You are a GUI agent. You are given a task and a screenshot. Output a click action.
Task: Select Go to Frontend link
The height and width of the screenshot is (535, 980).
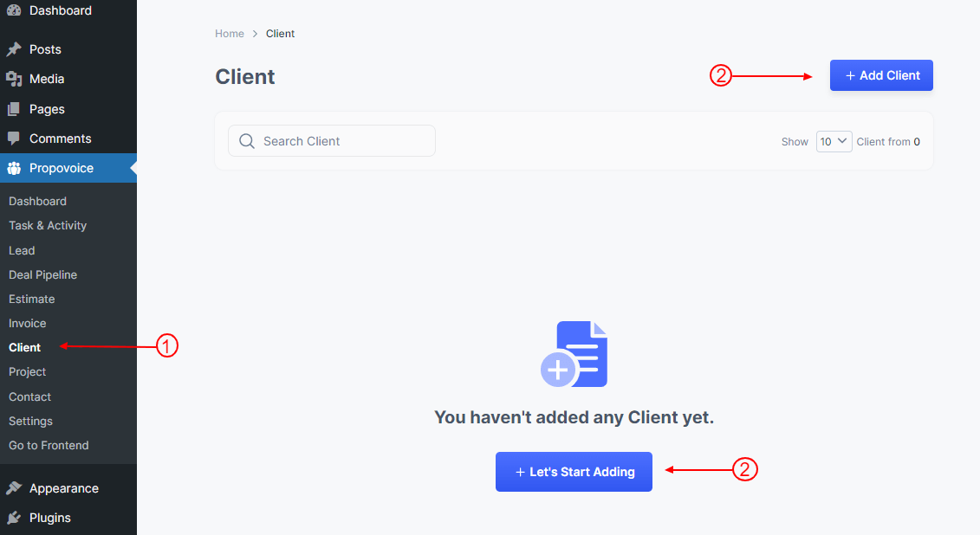click(x=49, y=445)
